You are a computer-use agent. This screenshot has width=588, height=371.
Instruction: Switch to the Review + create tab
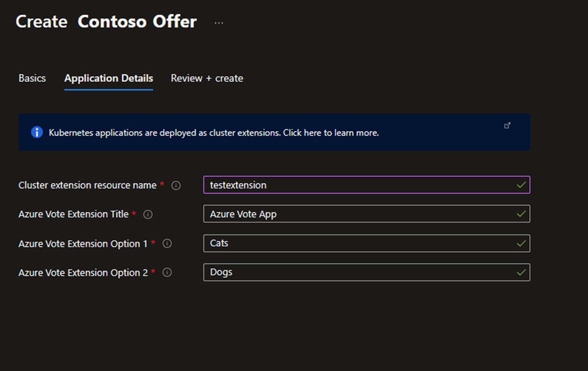click(207, 78)
